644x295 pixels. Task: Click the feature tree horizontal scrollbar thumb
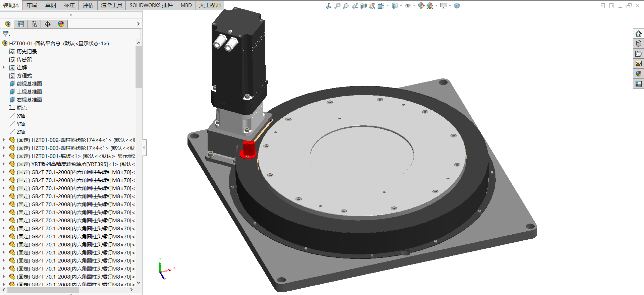pyautogui.click(x=43, y=290)
